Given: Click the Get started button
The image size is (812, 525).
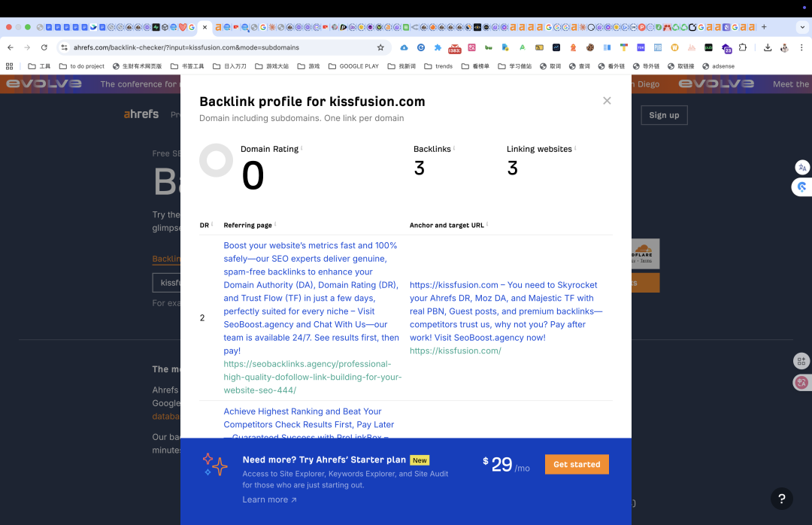Looking at the screenshot, I should (577, 464).
